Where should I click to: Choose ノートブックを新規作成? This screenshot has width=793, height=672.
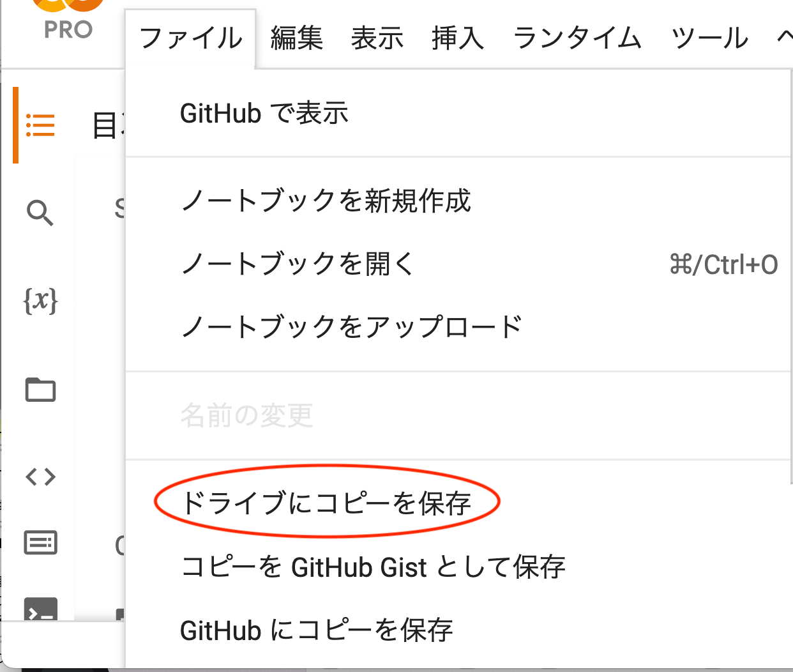(459, 201)
